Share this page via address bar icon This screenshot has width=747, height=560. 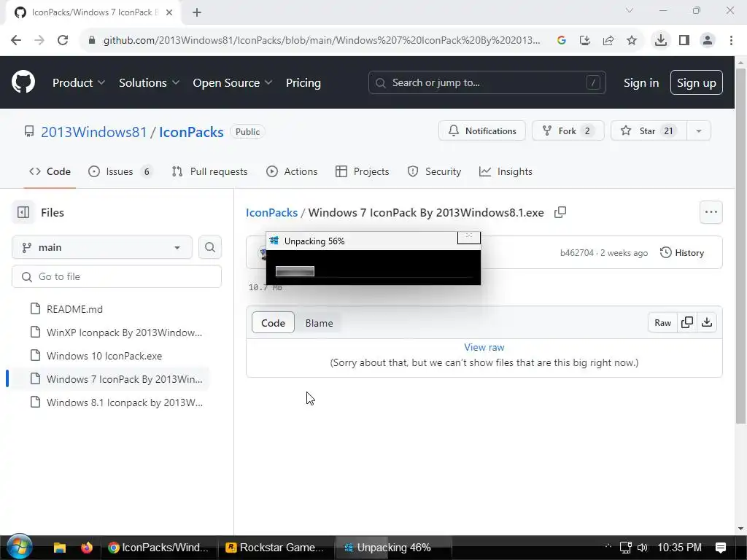pos(608,41)
